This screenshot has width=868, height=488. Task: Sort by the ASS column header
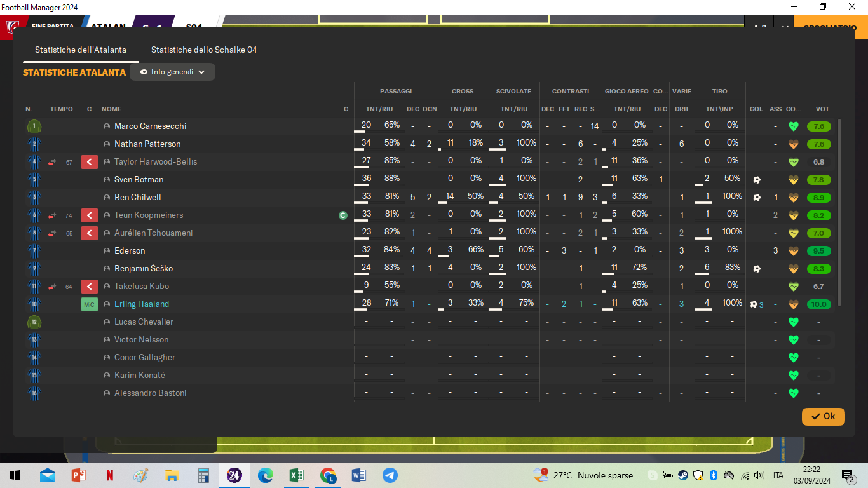(775, 109)
